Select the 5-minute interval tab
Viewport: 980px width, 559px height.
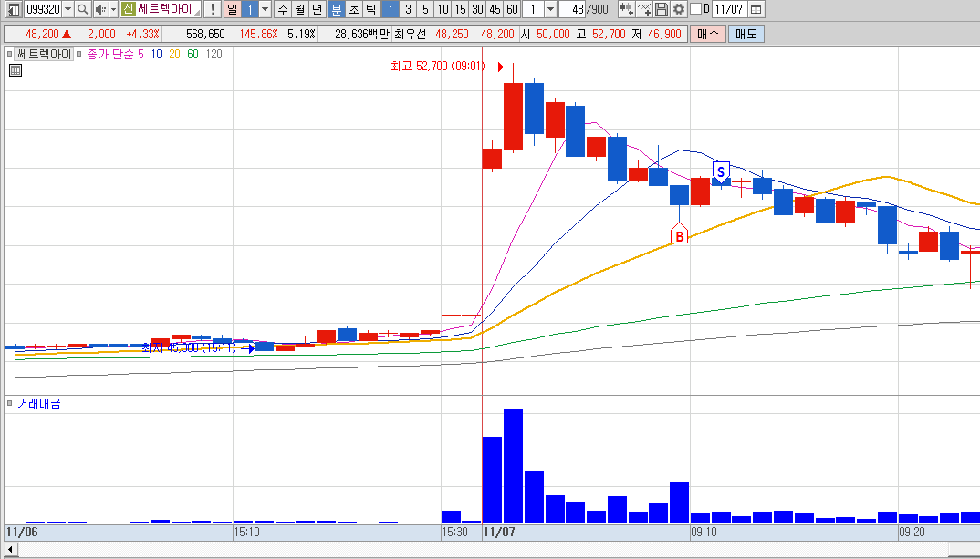(x=425, y=9)
